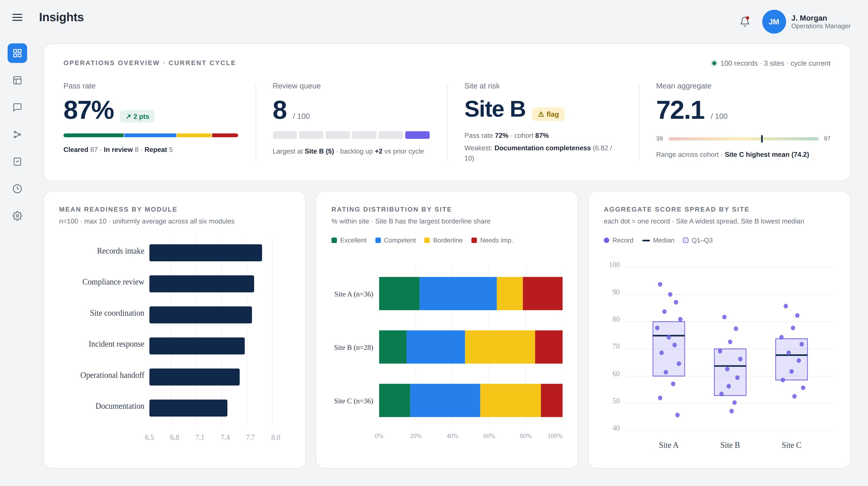Open the checklist tasks sidebar icon

click(17, 162)
